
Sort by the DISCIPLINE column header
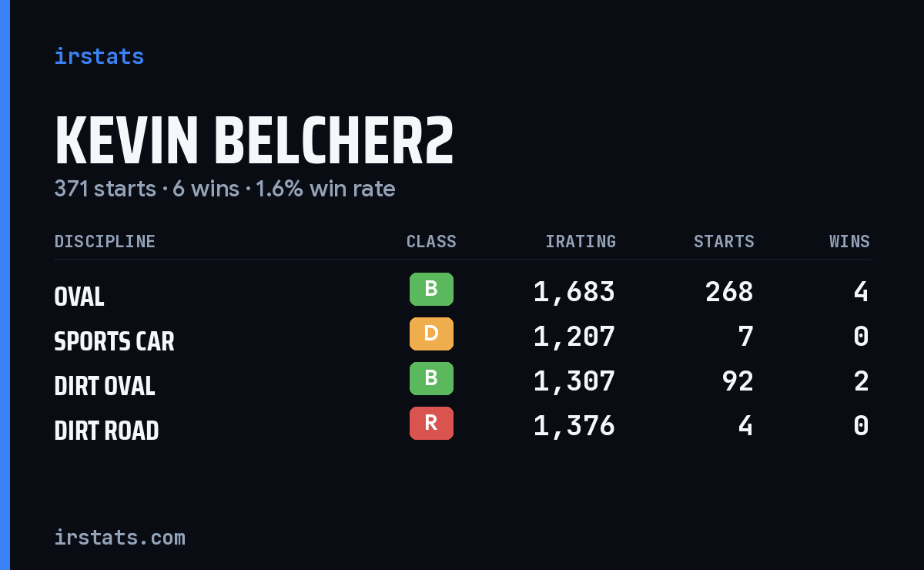pos(105,242)
